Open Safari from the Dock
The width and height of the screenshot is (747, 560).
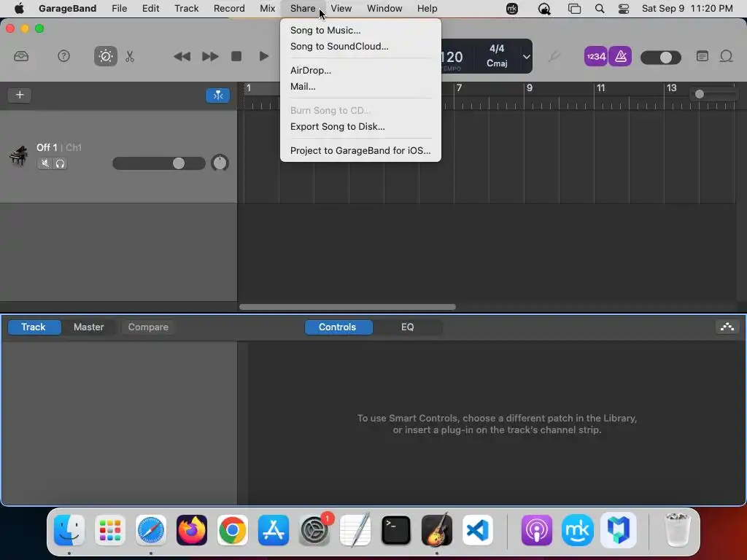point(150,530)
